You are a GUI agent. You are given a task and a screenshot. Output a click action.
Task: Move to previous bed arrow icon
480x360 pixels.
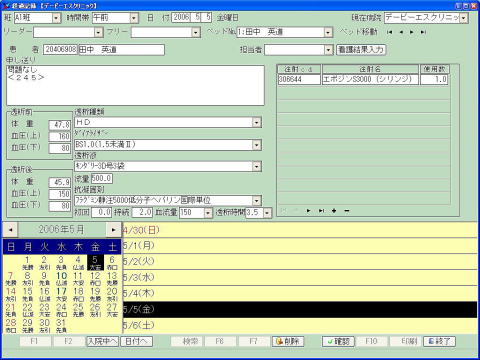click(x=401, y=32)
